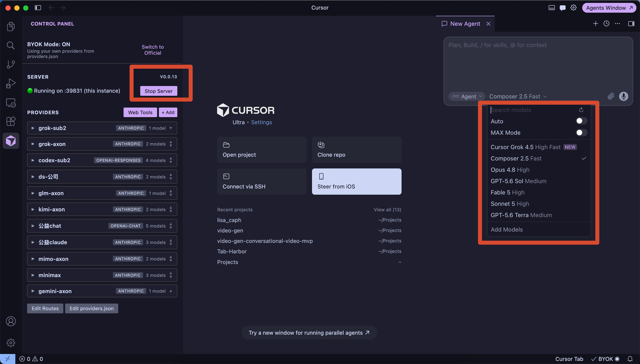
Task: Toggle BYOK in the status bar
Action: 605,359
